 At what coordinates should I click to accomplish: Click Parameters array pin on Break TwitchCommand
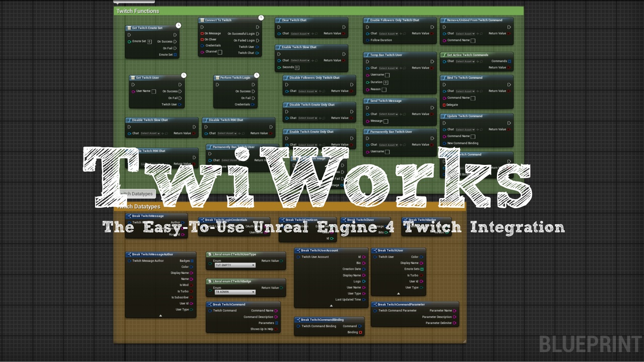pos(277,323)
